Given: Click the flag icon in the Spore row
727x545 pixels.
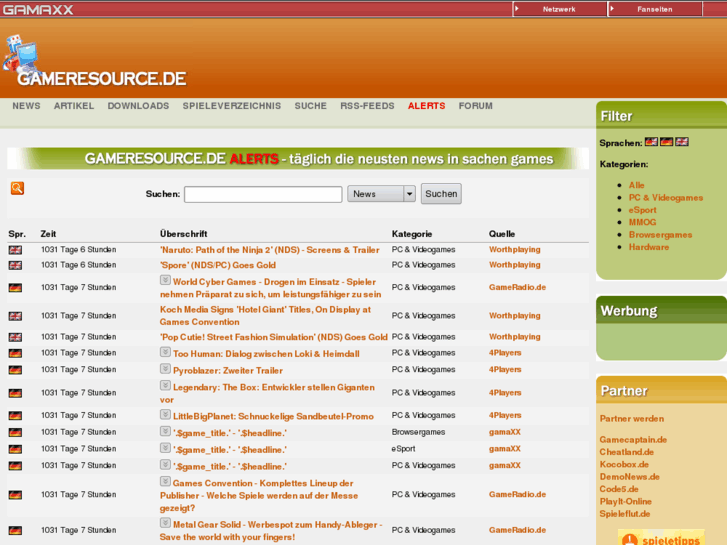Looking at the screenshot, I should (15, 265).
